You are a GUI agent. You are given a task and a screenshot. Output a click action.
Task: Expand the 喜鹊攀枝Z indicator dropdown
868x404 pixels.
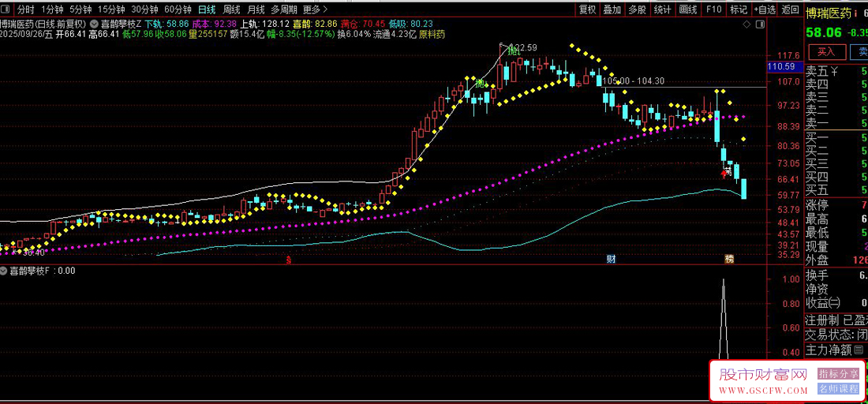(x=94, y=24)
